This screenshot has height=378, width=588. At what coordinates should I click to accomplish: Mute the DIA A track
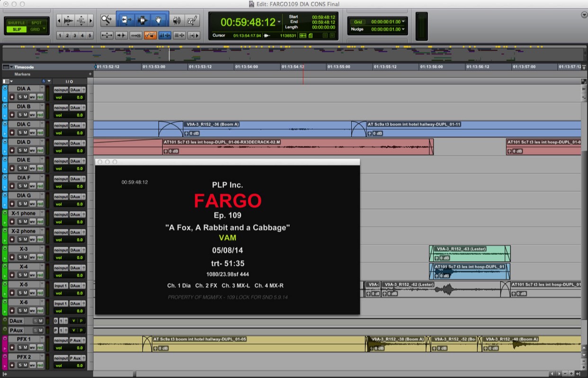point(26,97)
